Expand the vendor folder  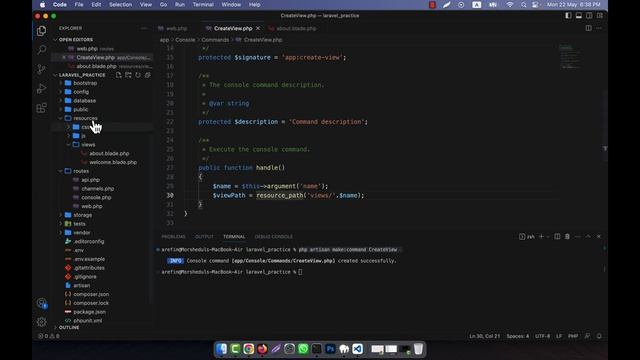point(82,233)
